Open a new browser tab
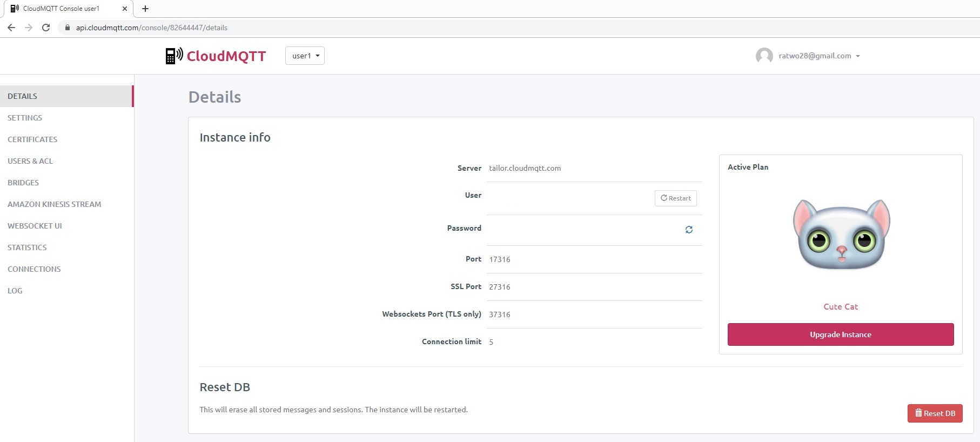The width and height of the screenshot is (980, 442). point(145,9)
